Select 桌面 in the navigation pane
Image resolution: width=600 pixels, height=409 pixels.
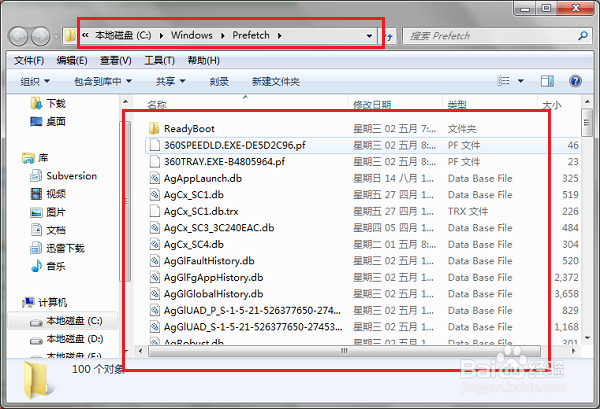point(48,122)
